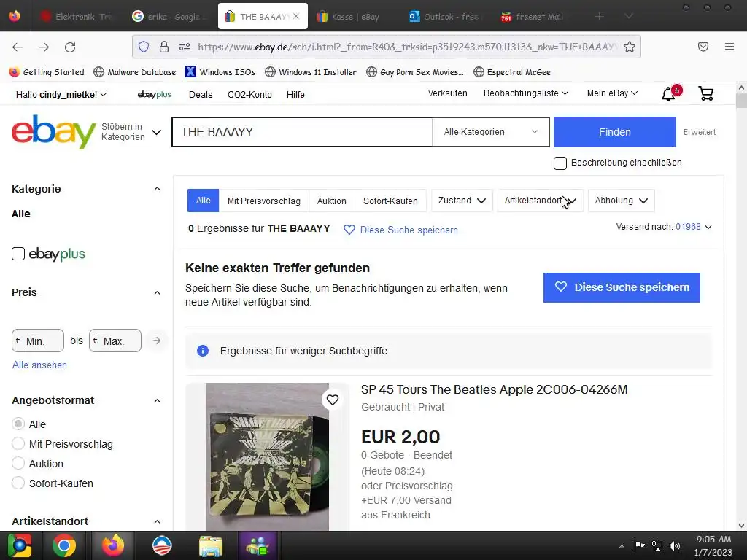List all tabs with the dropdown arrow

[629, 16]
